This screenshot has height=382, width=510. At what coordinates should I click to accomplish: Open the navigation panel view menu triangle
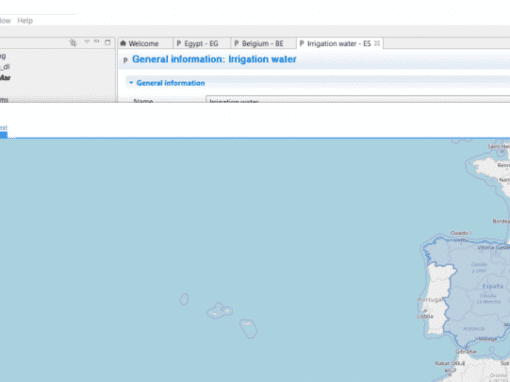click(87, 42)
